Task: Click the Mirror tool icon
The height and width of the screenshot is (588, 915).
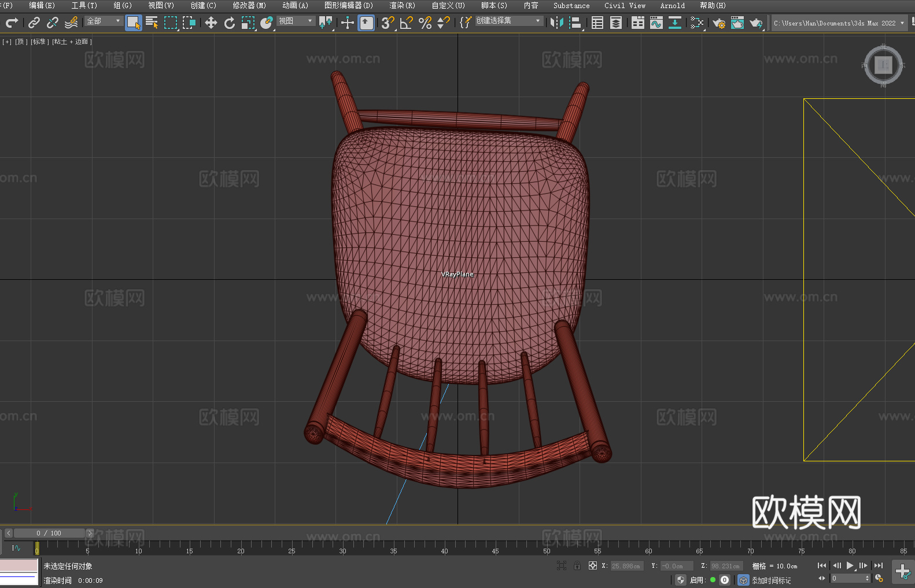Action: (x=557, y=23)
